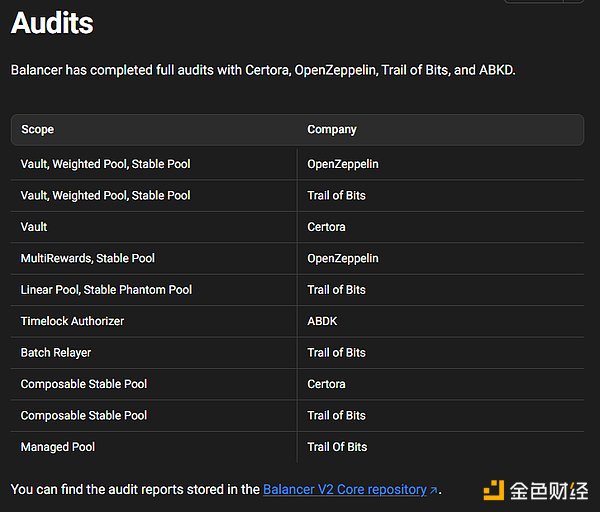The width and height of the screenshot is (600, 512).
Task: Click Certora in the Vault-only row
Action: 326,227
